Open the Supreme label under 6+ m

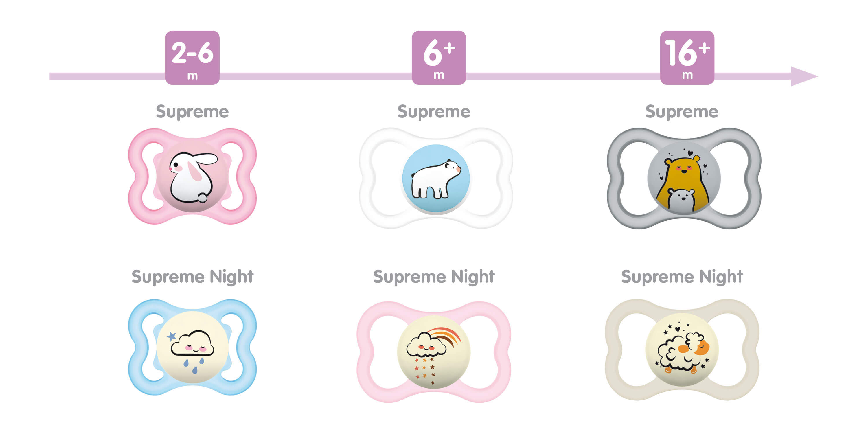pyautogui.click(x=434, y=112)
